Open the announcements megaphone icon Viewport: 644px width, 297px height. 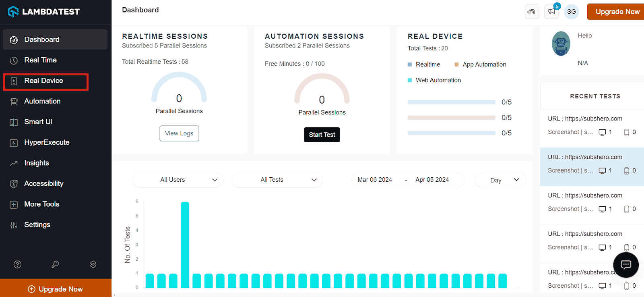[x=551, y=12]
